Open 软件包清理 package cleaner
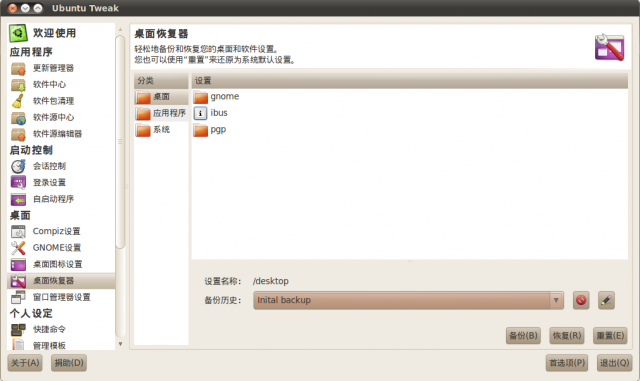 coord(61,101)
